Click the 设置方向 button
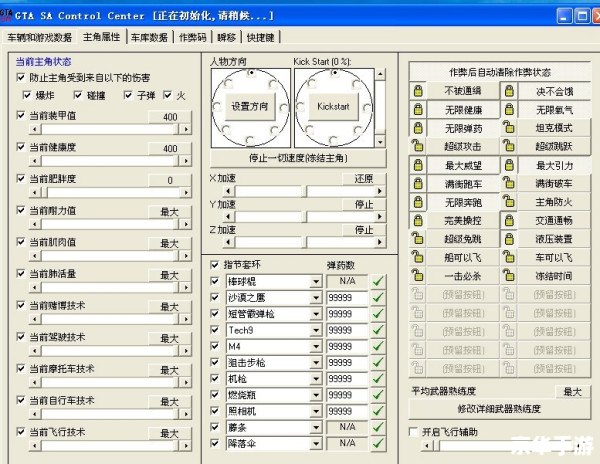This screenshot has height=464, width=600. click(x=250, y=106)
